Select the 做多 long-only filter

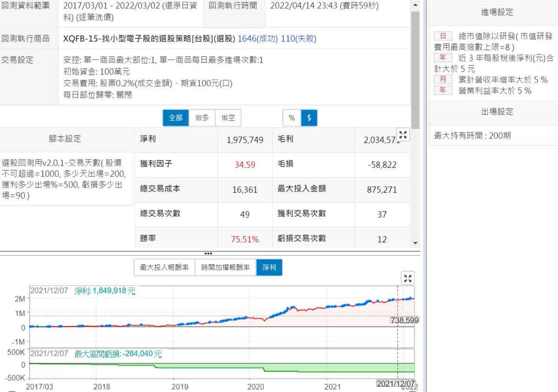(x=202, y=118)
